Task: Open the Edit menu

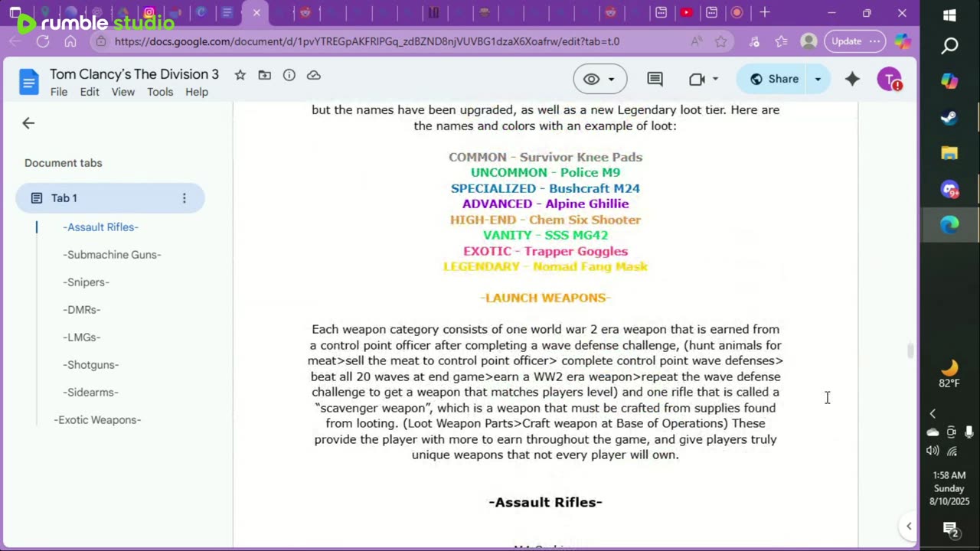Action: tap(90, 92)
